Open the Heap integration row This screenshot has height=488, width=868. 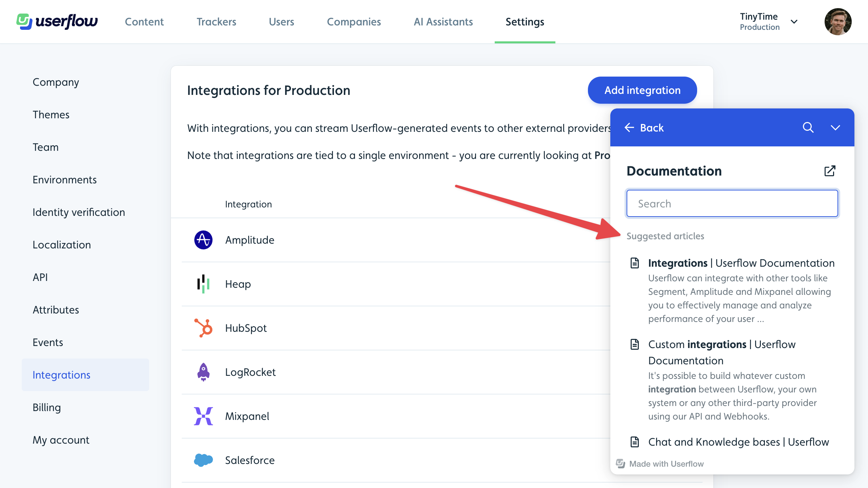396,284
